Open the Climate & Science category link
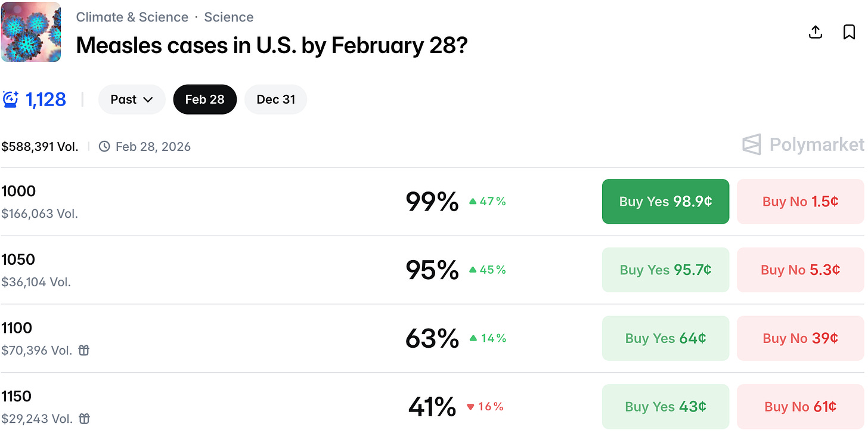 click(132, 17)
